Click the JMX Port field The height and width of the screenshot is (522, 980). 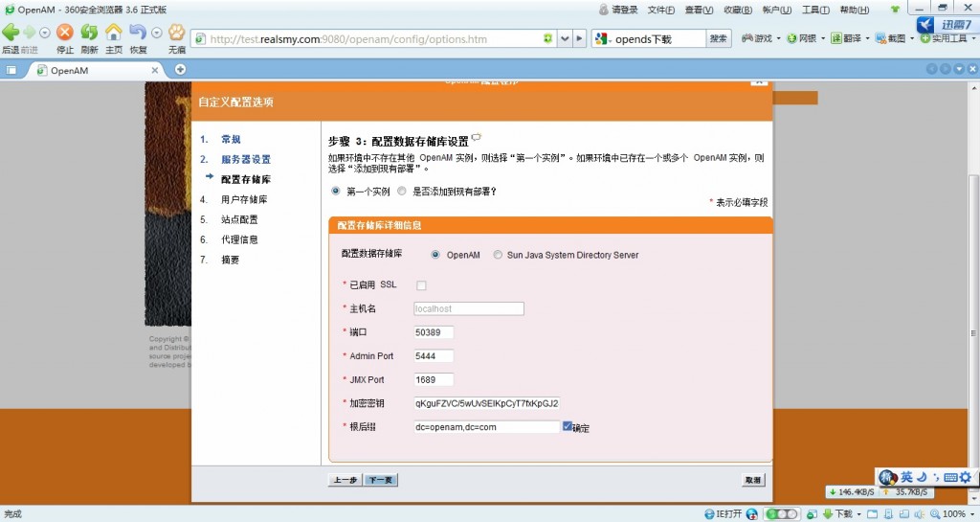[x=434, y=380]
